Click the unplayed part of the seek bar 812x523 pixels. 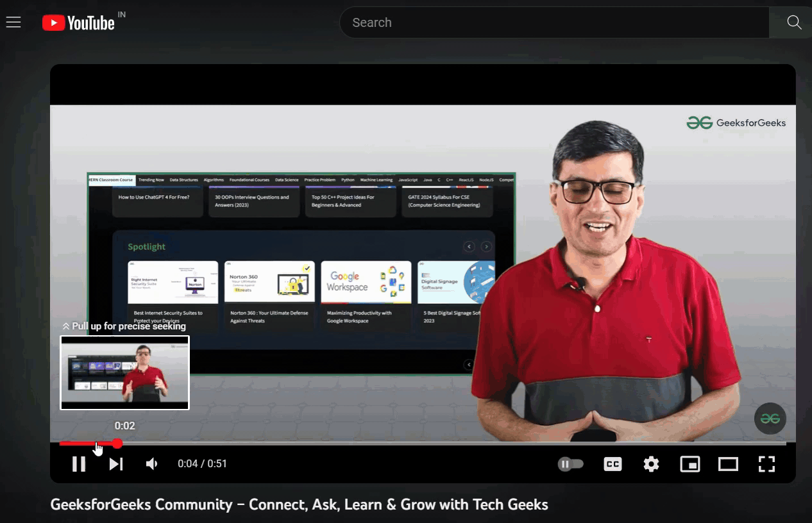click(454, 444)
